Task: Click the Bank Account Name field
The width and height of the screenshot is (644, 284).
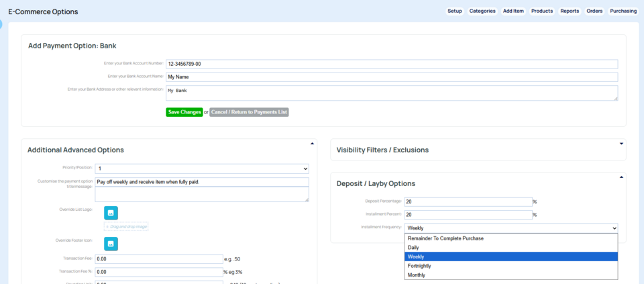Action: tap(392, 77)
